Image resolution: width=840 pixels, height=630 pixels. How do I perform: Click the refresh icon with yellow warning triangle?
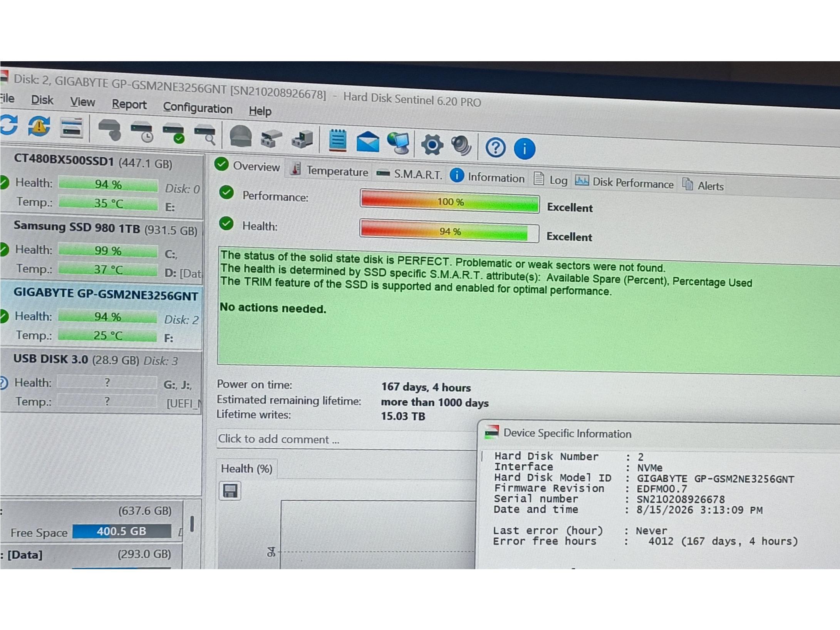(x=39, y=126)
